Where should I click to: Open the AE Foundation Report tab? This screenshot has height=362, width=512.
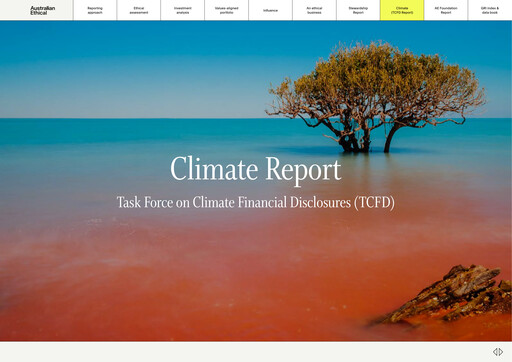tap(446, 10)
